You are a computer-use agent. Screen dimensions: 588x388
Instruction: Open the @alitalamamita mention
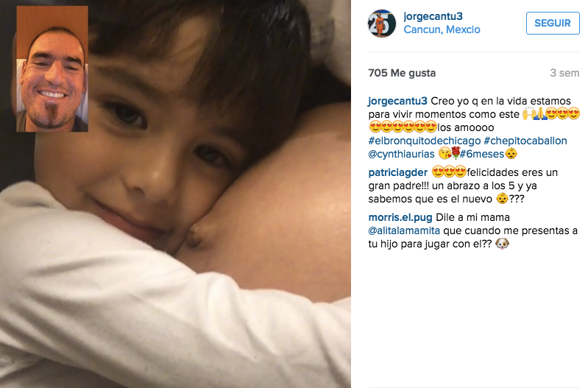tap(404, 230)
